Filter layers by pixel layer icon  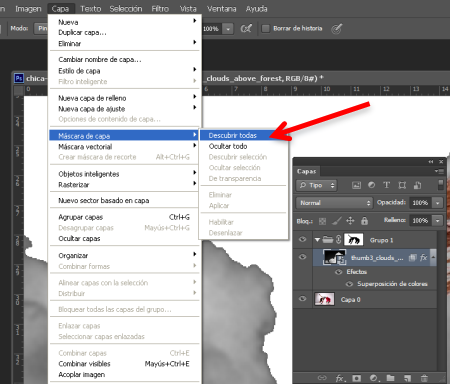356,185
